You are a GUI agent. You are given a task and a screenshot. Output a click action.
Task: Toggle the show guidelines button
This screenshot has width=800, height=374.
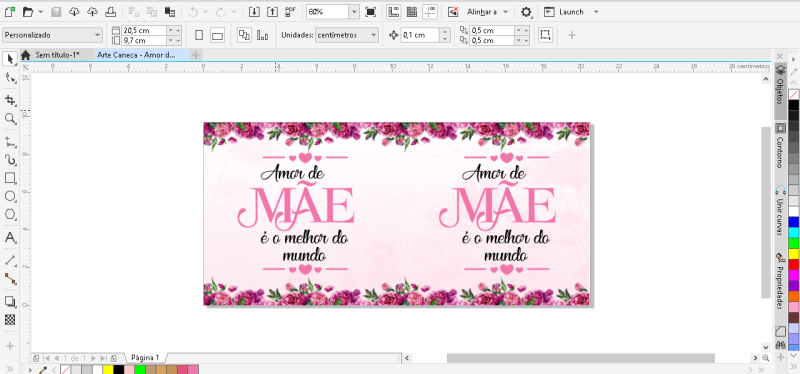pyautogui.click(x=430, y=12)
